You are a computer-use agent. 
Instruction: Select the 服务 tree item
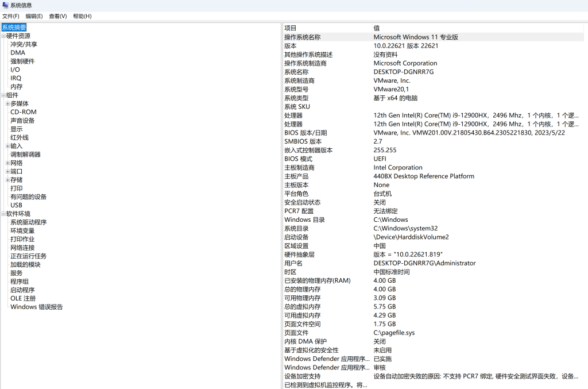coord(16,273)
